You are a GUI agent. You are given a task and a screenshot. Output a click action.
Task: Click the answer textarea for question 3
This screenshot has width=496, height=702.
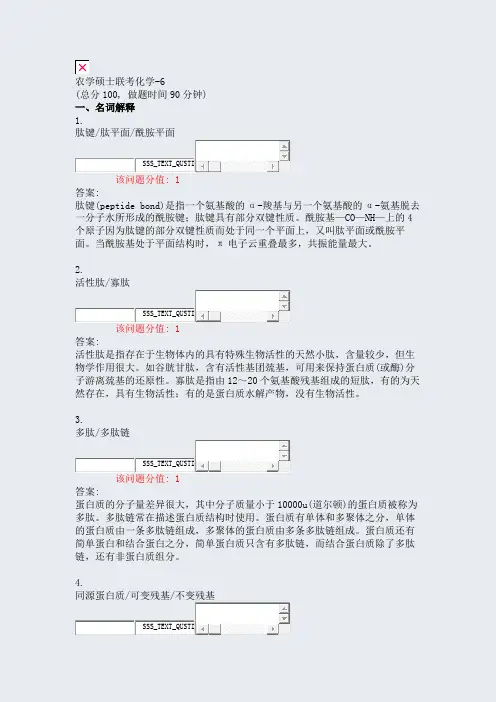tap(238, 451)
